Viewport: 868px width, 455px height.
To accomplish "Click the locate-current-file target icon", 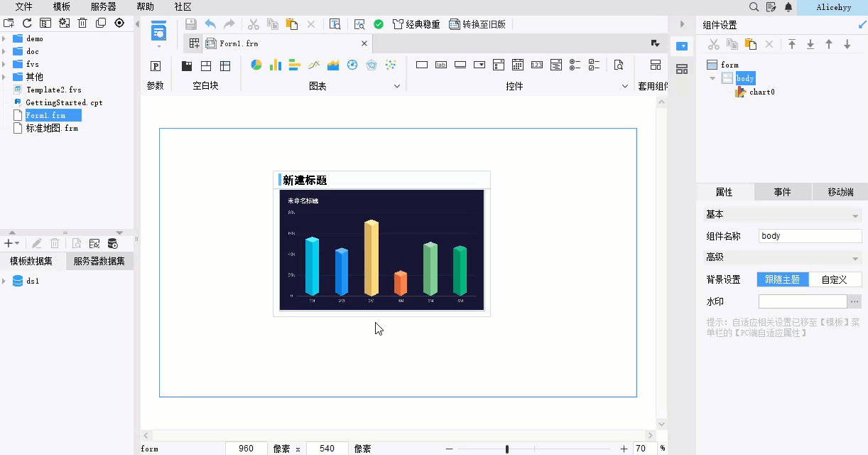I will [x=119, y=23].
